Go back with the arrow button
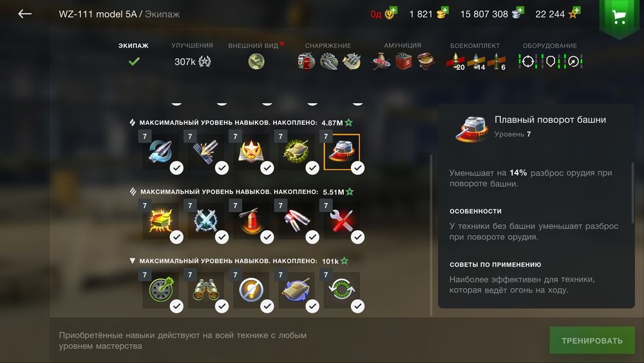 [24, 14]
